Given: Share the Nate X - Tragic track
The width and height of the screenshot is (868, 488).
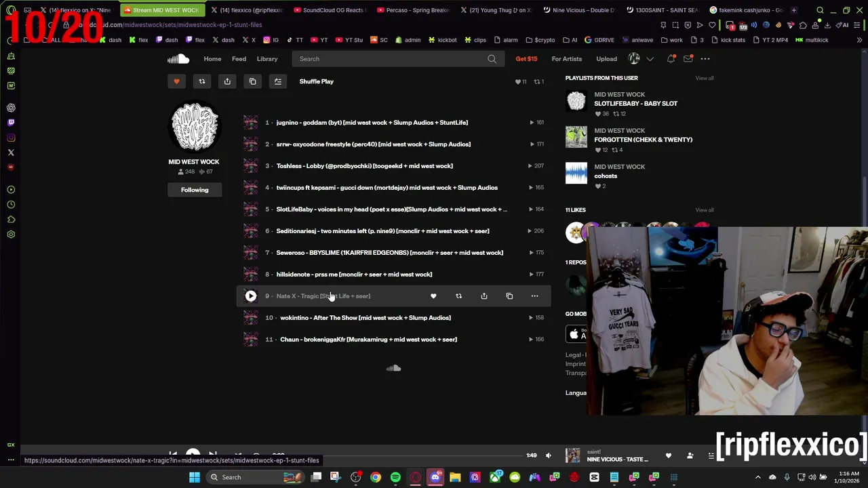Looking at the screenshot, I should tap(484, 296).
